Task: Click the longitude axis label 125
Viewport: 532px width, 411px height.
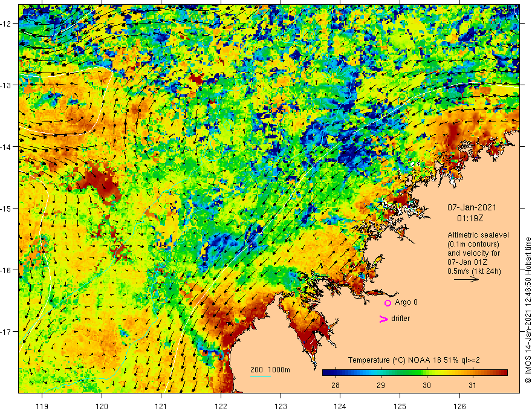Action: 400,406
